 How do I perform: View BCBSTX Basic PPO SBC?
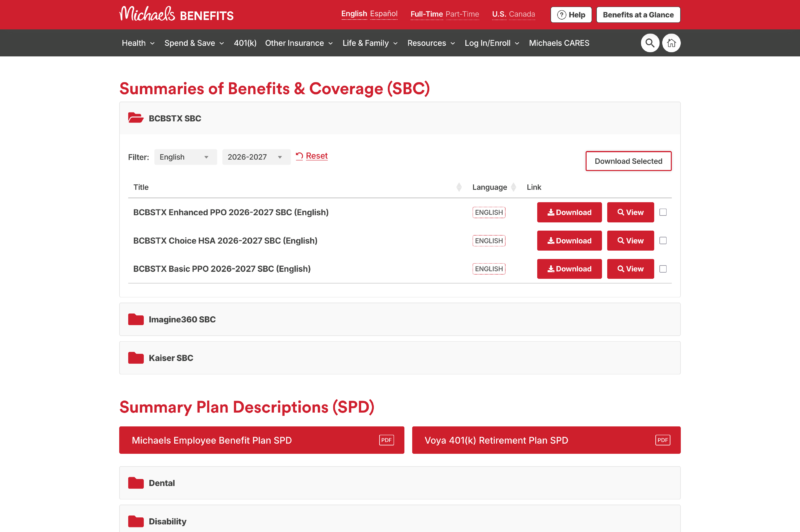pos(630,269)
